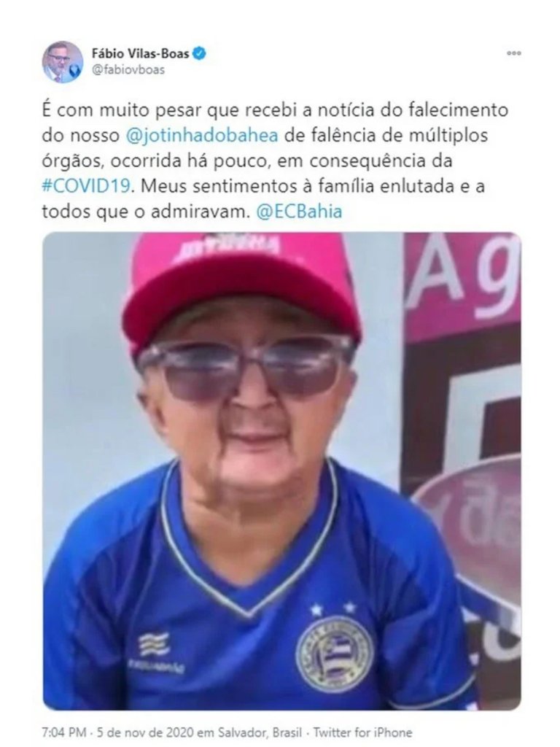This screenshot has width=560, height=747.
Task: Open the @jotinhadobahea mention
Action: [x=203, y=135]
